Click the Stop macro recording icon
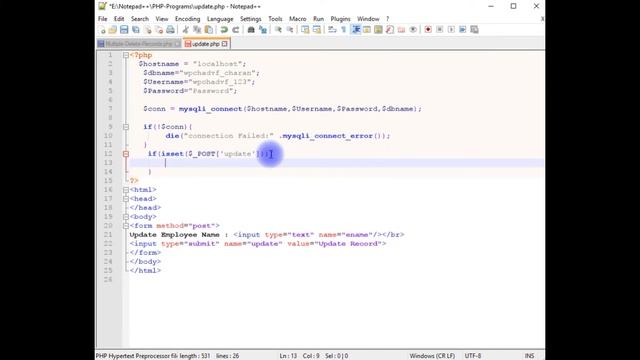640x360 pixels. tap(440, 30)
